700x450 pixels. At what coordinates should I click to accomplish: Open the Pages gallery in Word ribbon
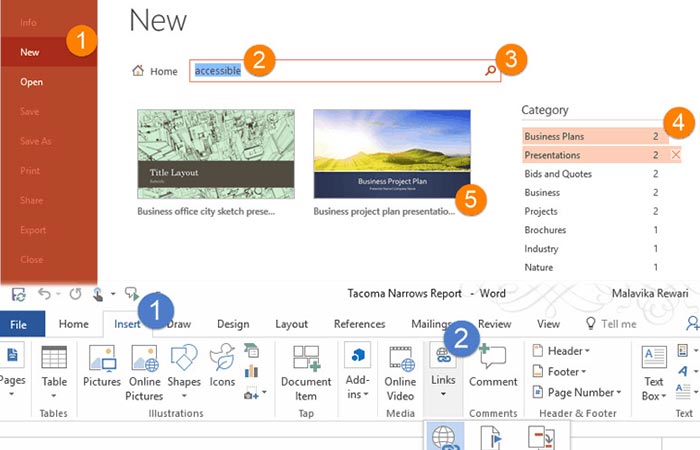click(12, 370)
